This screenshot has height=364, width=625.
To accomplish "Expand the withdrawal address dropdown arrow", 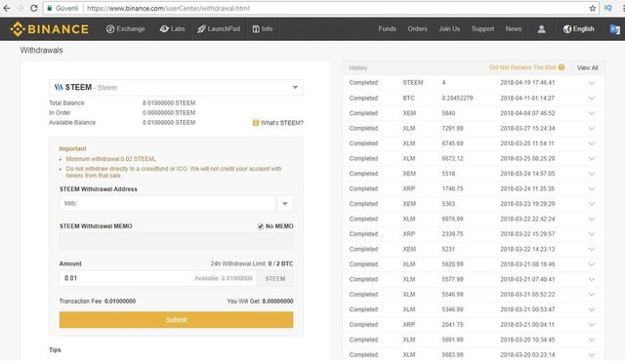I will pyautogui.click(x=285, y=204).
